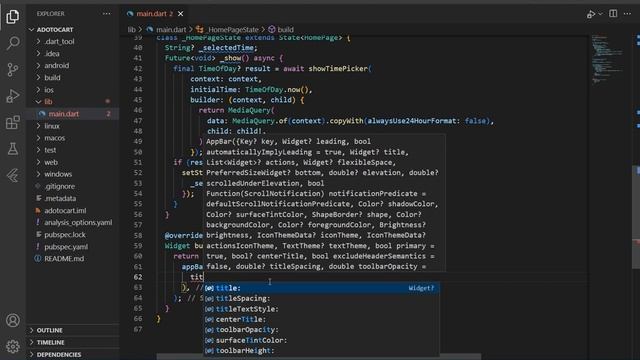Select the surfaceTintColor: suggestion

point(322,340)
